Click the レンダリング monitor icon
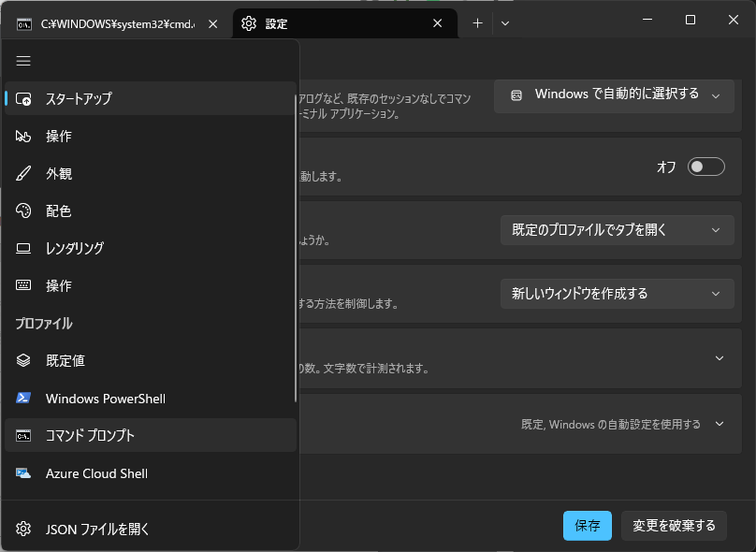This screenshot has height=552, width=756. coord(23,248)
